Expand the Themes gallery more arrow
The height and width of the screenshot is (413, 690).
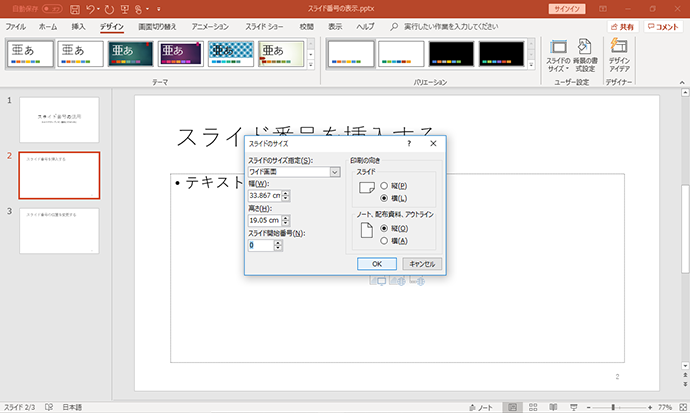(x=311, y=64)
